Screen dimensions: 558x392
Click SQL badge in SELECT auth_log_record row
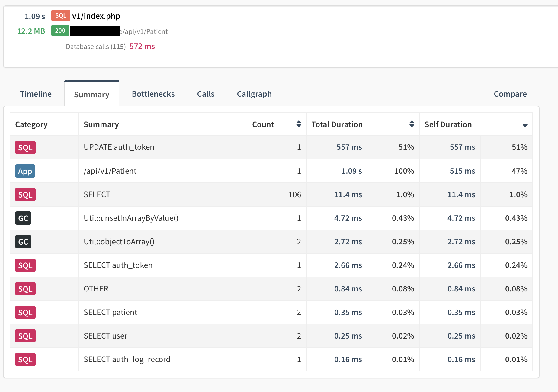(x=25, y=359)
